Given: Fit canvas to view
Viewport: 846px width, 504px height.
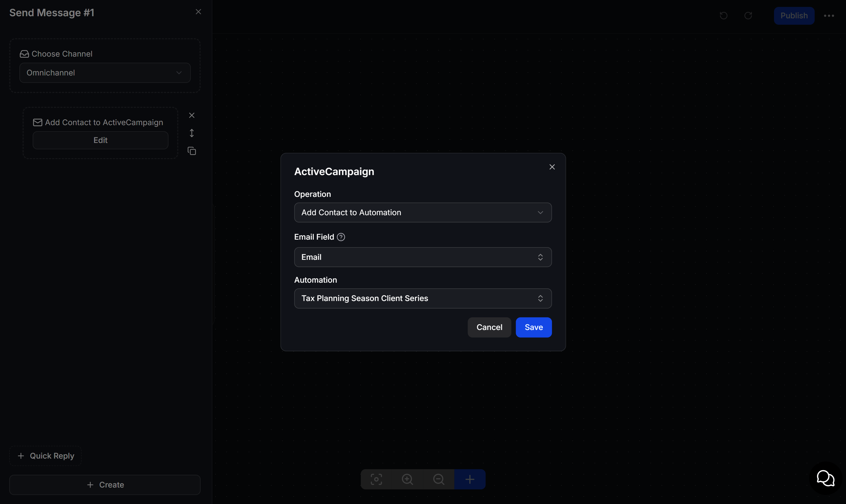Looking at the screenshot, I should 376,479.
